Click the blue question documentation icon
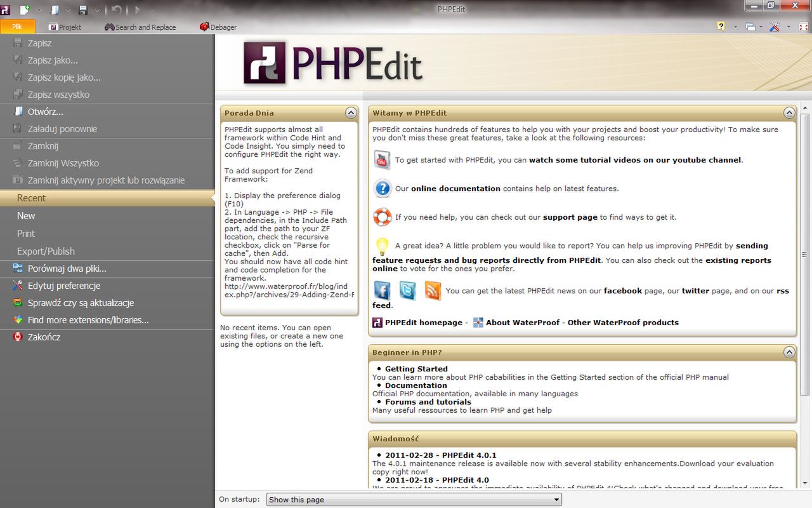This screenshot has width=812, height=508. [383, 189]
